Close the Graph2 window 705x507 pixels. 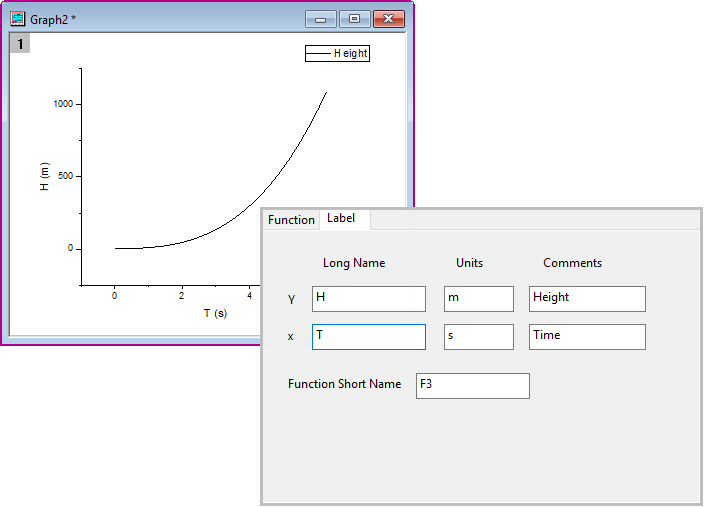(x=389, y=19)
